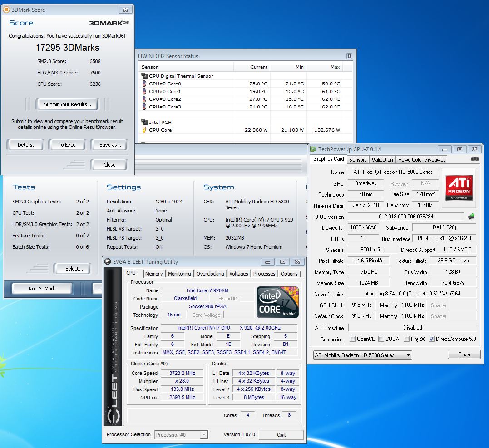Viewport: 489px width, 448px height.
Task: Switch to the Sensors tab in GPU-Z
Action: [x=358, y=160]
